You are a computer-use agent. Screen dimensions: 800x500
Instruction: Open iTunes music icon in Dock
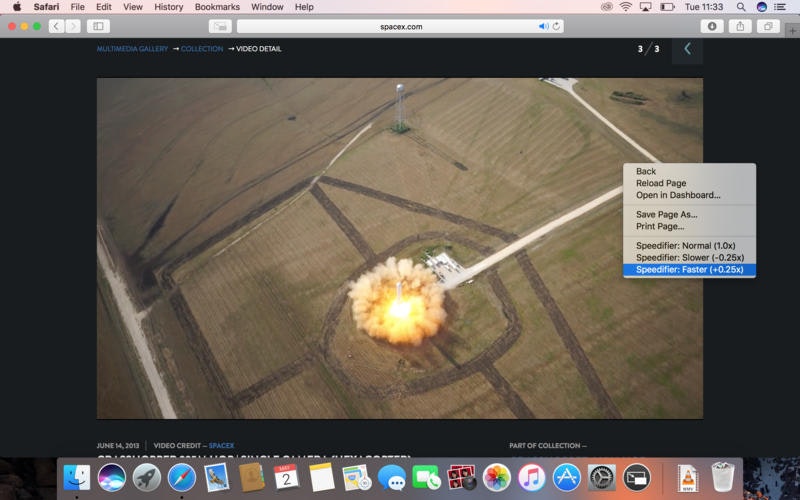click(532, 478)
